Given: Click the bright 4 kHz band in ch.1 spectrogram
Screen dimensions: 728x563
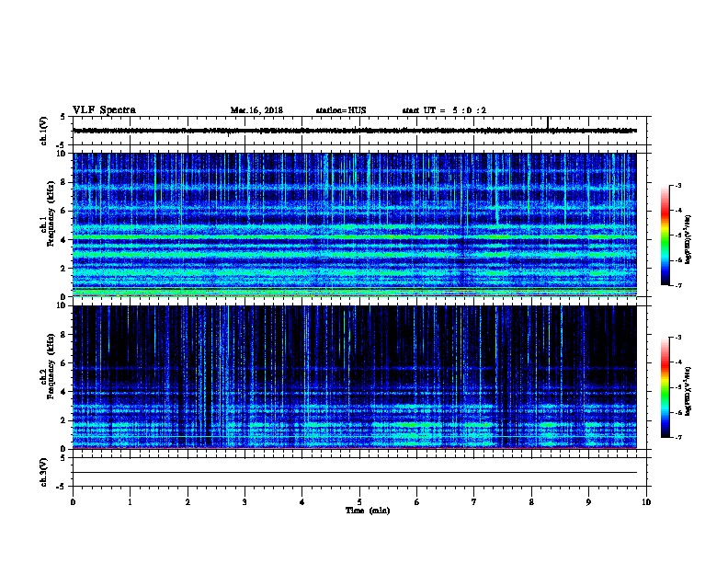Looking at the screenshot, I should coord(355,237).
